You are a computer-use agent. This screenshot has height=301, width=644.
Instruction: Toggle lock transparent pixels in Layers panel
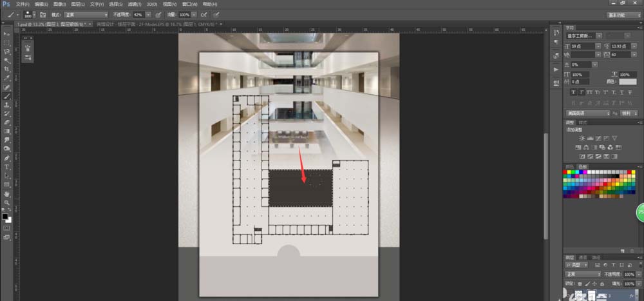pos(580,284)
